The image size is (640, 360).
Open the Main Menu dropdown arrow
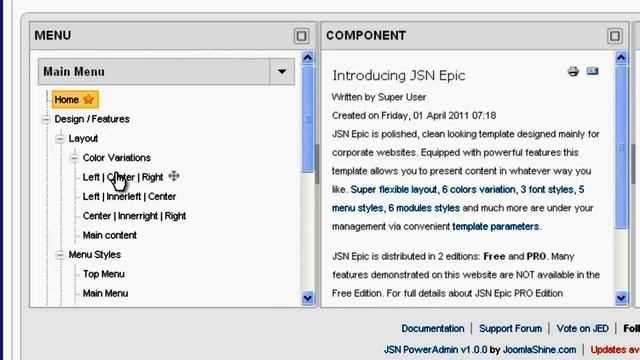tap(282, 72)
